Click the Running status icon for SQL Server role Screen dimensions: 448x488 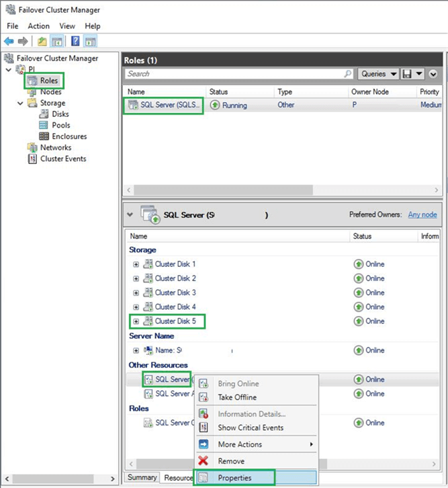[214, 105]
